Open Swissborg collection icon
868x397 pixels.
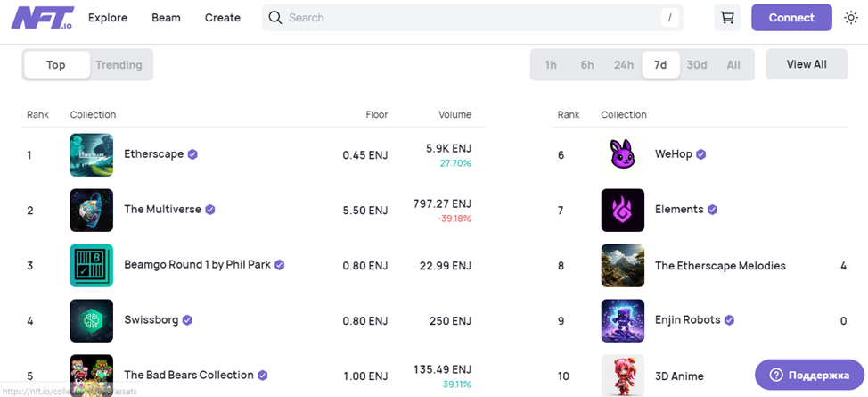pos(92,321)
